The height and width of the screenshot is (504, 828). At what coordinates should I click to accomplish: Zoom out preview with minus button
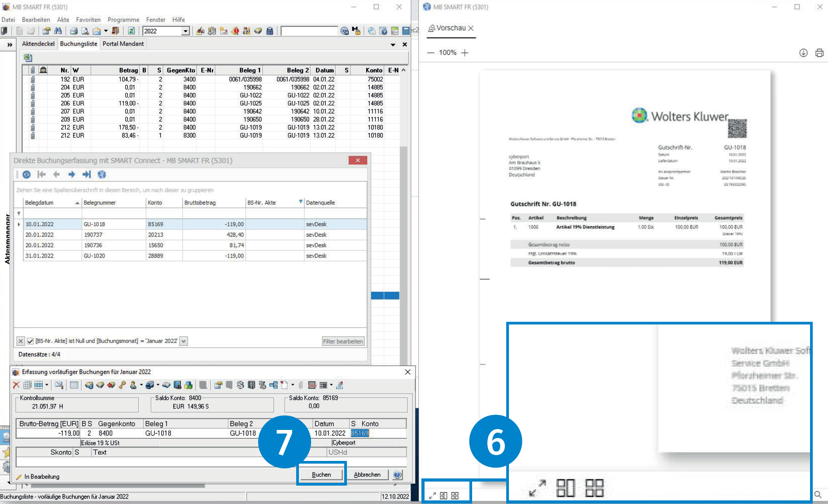431,53
